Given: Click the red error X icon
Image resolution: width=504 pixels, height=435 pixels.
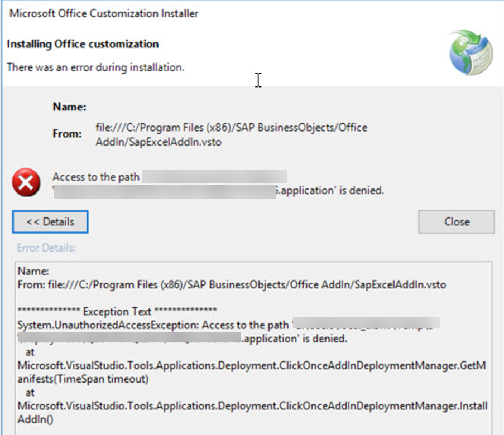Looking at the screenshot, I should 26,182.
